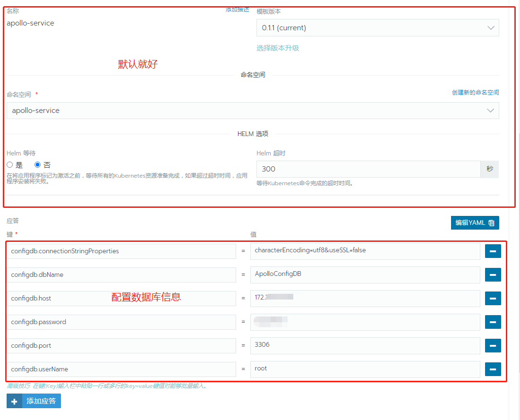Image resolution: width=520 pixels, height=420 pixels.
Task: Remove the configdb.host answer row
Action: pyautogui.click(x=493, y=298)
